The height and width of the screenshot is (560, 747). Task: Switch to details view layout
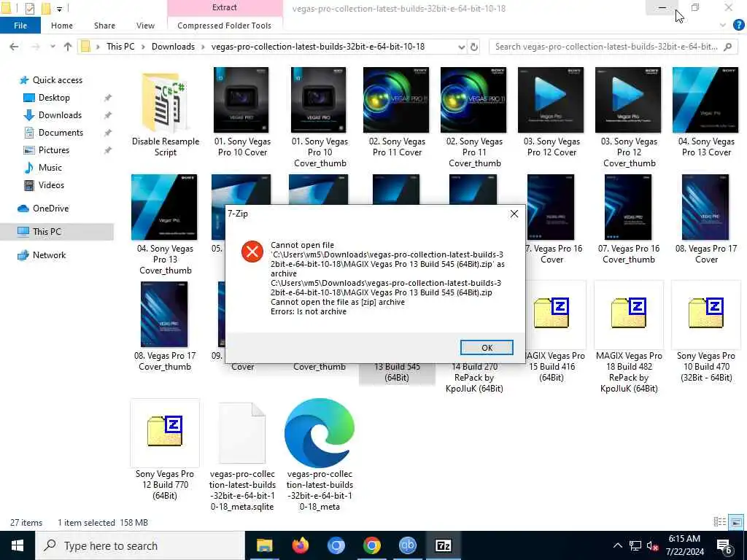(720, 522)
